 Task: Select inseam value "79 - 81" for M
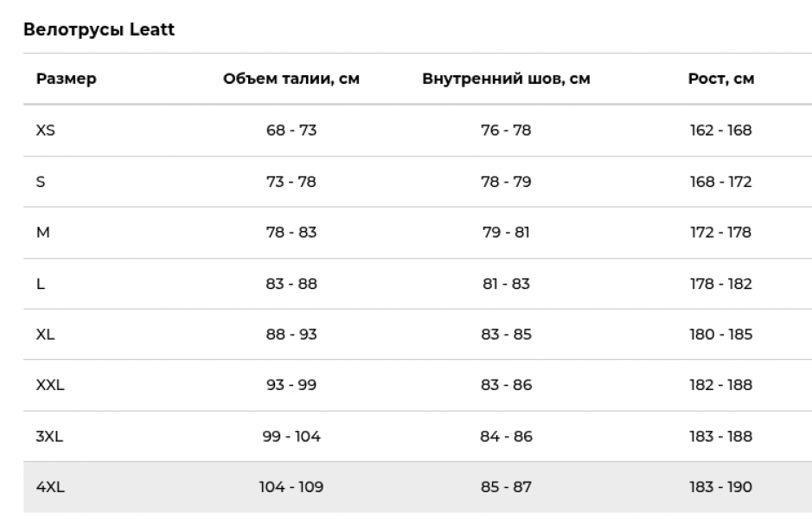pyautogui.click(x=506, y=232)
